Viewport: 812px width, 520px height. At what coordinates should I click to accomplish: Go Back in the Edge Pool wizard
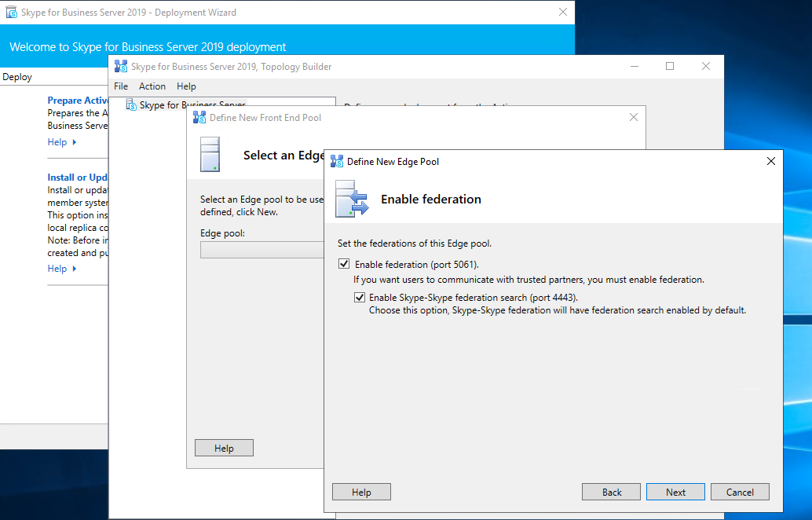pos(611,493)
